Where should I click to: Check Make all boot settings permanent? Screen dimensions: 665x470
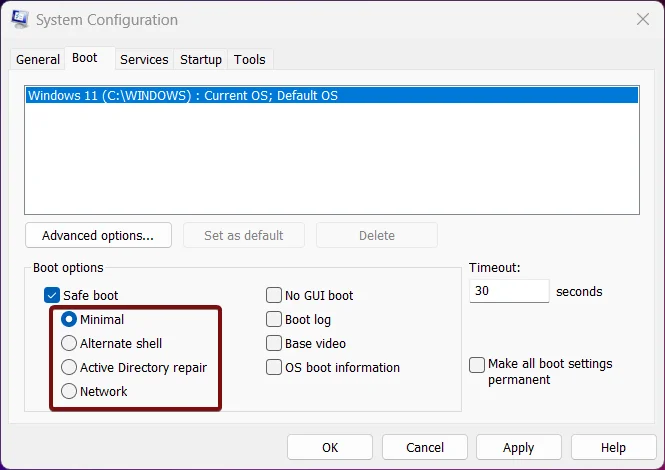(x=477, y=365)
